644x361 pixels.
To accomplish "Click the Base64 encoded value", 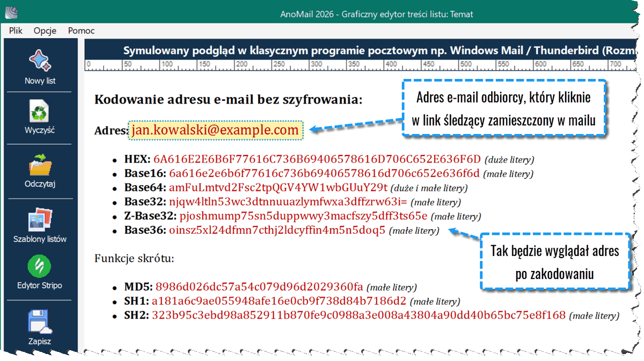I will (278, 188).
